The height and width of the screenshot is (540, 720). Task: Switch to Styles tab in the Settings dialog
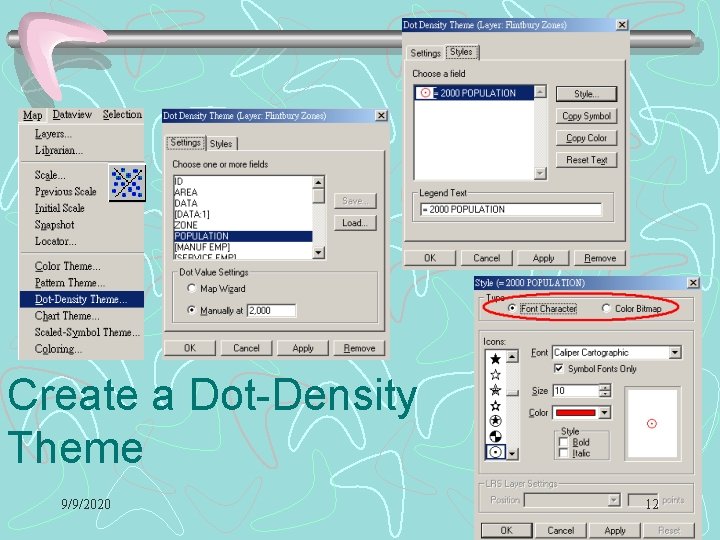pos(221,144)
